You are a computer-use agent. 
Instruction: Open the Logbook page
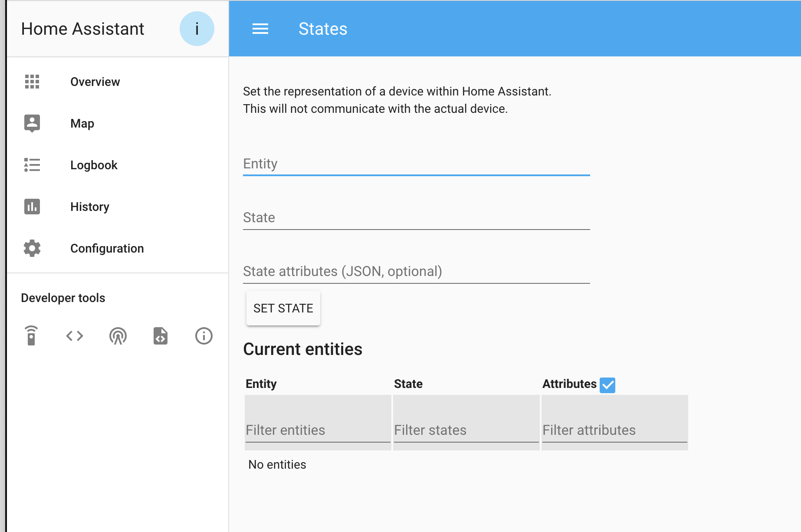(94, 165)
